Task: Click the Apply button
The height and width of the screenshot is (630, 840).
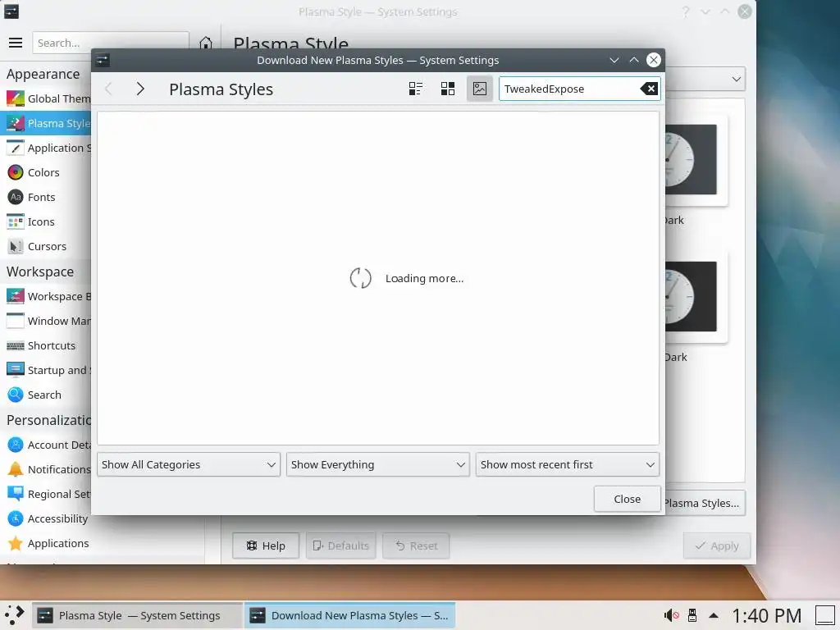Action: pyautogui.click(x=716, y=546)
